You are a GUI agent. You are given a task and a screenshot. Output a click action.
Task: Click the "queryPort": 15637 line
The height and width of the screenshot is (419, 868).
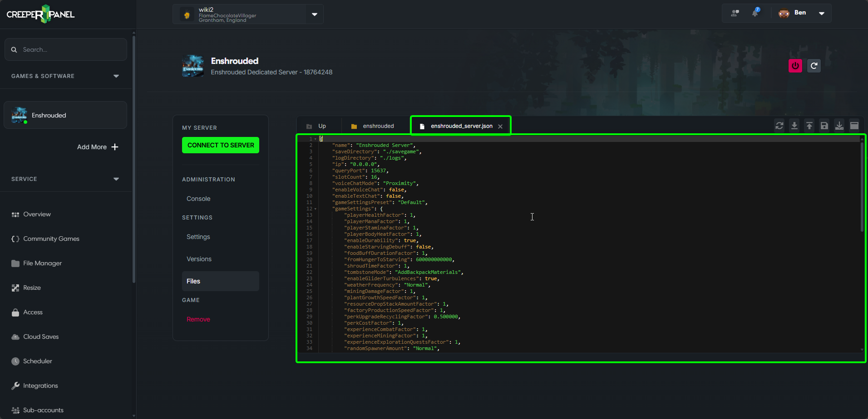360,171
